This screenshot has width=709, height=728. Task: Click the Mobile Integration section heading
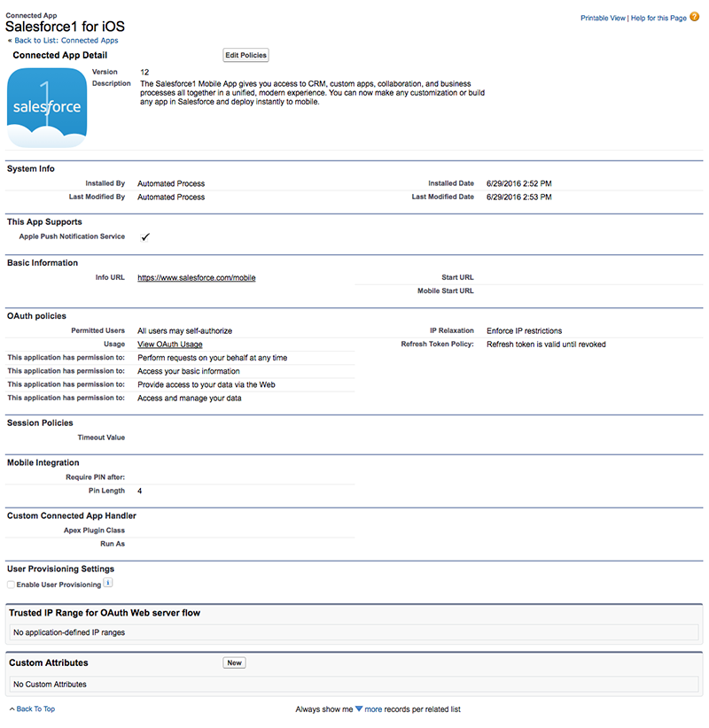tap(43, 463)
